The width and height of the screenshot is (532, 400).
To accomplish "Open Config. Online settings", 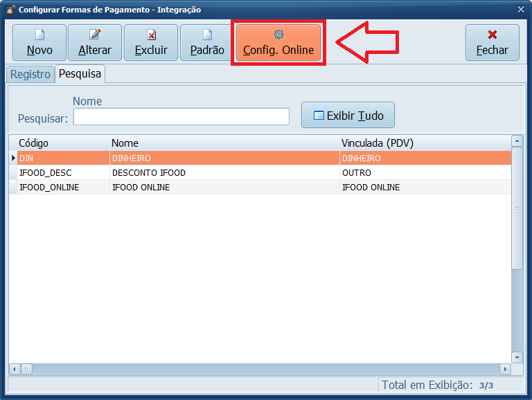I will (x=278, y=43).
